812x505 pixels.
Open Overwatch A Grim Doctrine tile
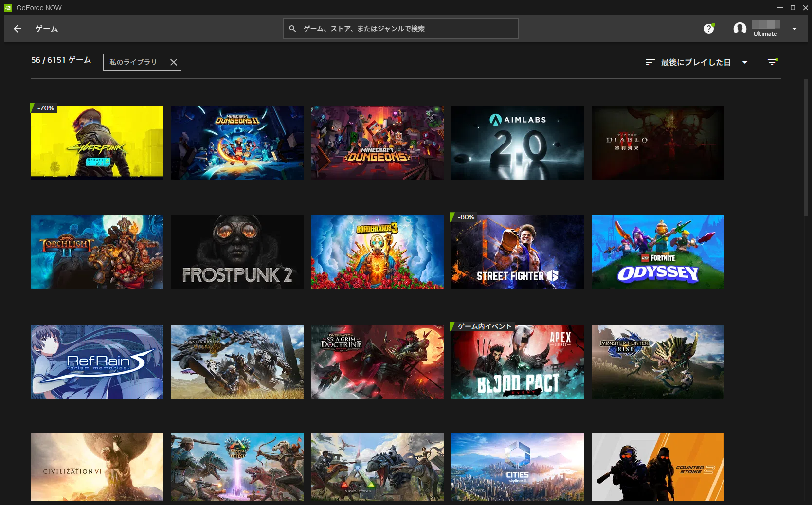378,361
